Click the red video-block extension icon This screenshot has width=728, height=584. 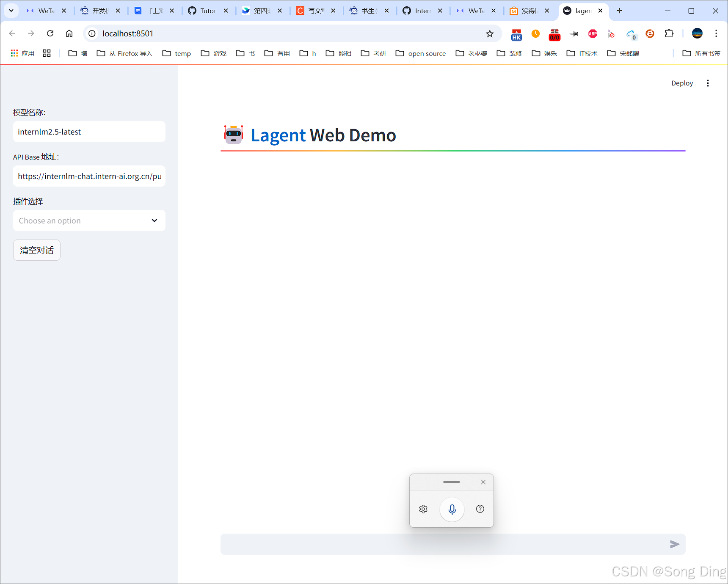tap(612, 33)
